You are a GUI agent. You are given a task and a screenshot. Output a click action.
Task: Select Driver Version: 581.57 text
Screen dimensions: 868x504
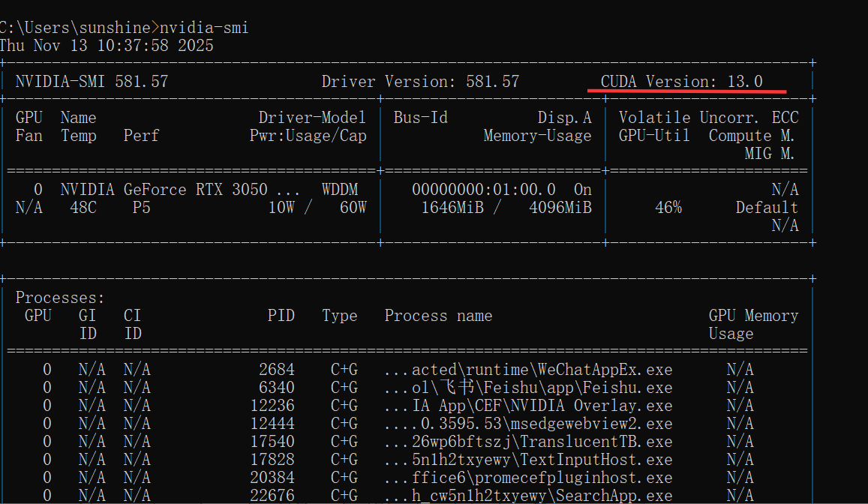coord(420,82)
